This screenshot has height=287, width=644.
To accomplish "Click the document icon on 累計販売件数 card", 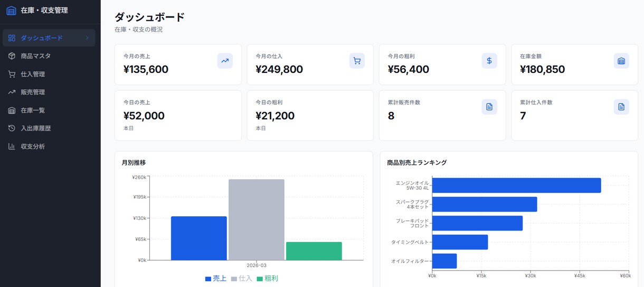I will (x=489, y=107).
